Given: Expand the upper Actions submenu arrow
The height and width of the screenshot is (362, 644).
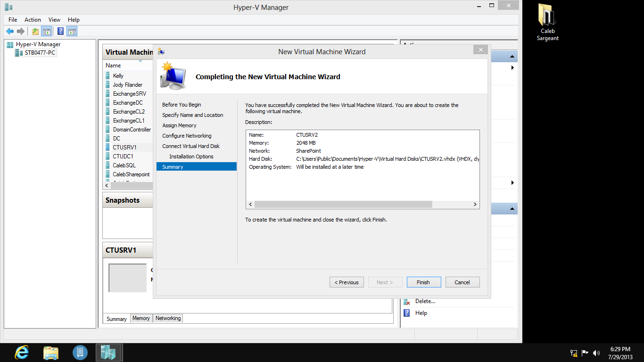Looking at the screenshot, I should [512, 68].
